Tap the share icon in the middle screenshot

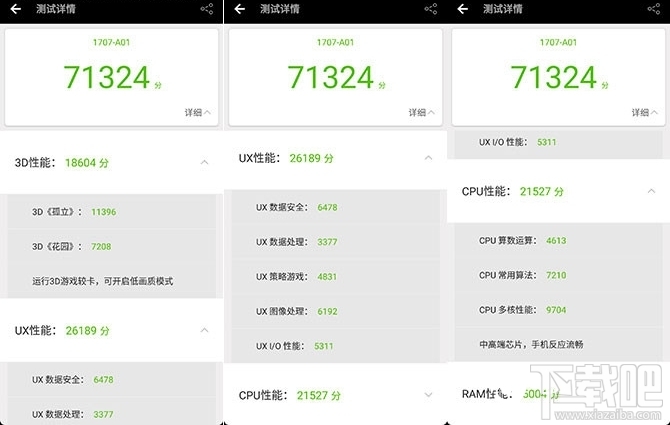(431, 9)
